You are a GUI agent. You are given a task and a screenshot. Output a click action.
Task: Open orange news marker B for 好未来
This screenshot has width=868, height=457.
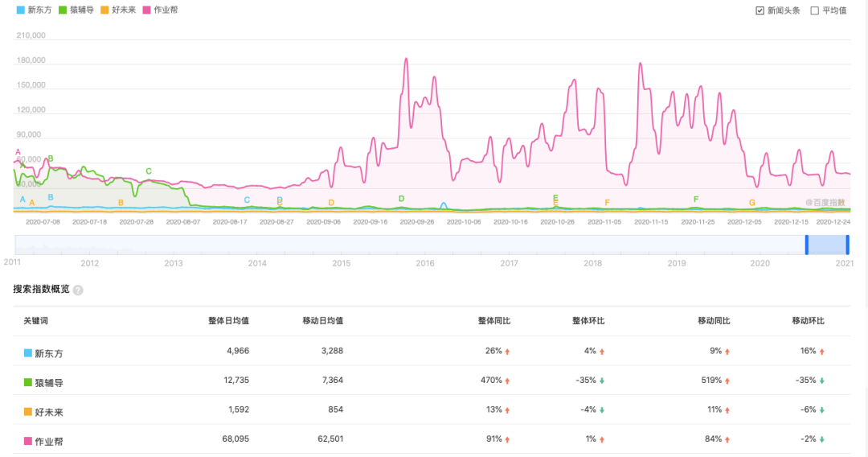click(x=121, y=203)
